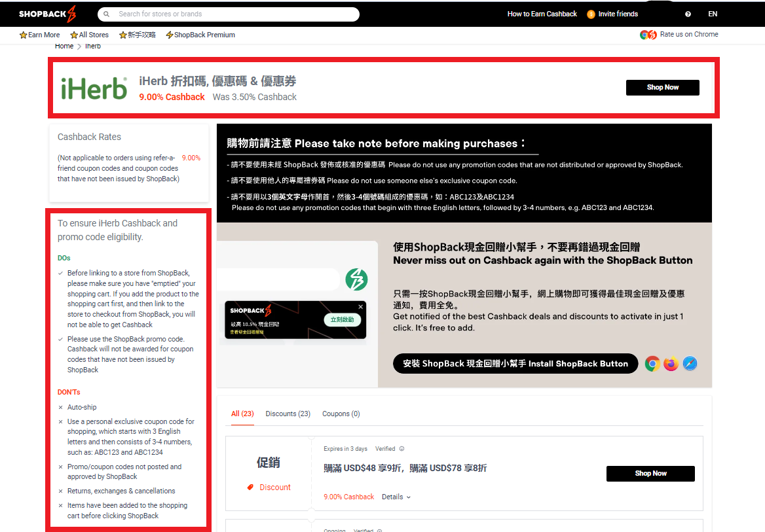Go to Home breadcrumb
This screenshot has width=765, height=532.
tap(64, 46)
